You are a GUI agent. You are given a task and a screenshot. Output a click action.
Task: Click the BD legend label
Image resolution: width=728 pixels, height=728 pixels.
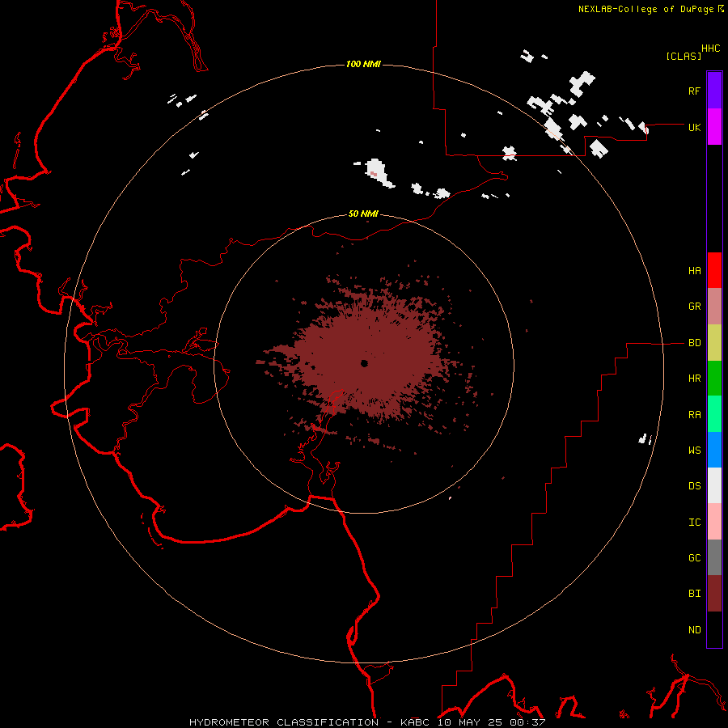point(694,343)
